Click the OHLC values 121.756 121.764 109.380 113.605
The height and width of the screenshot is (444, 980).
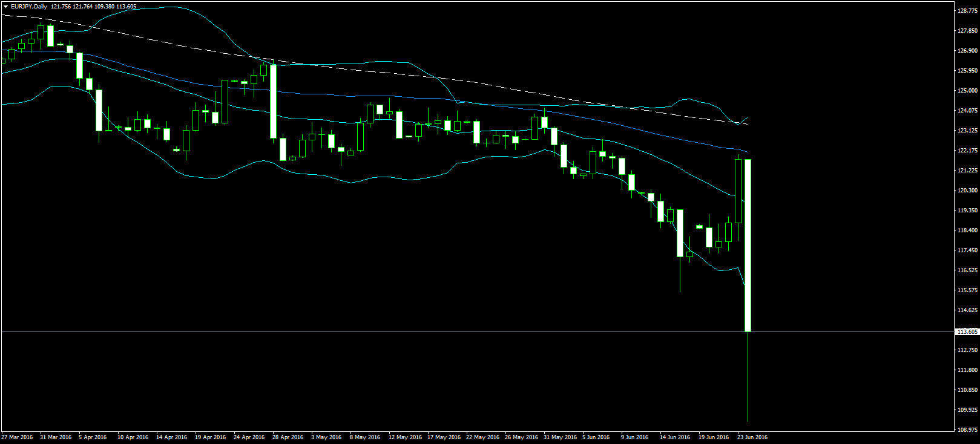coord(94,7)
